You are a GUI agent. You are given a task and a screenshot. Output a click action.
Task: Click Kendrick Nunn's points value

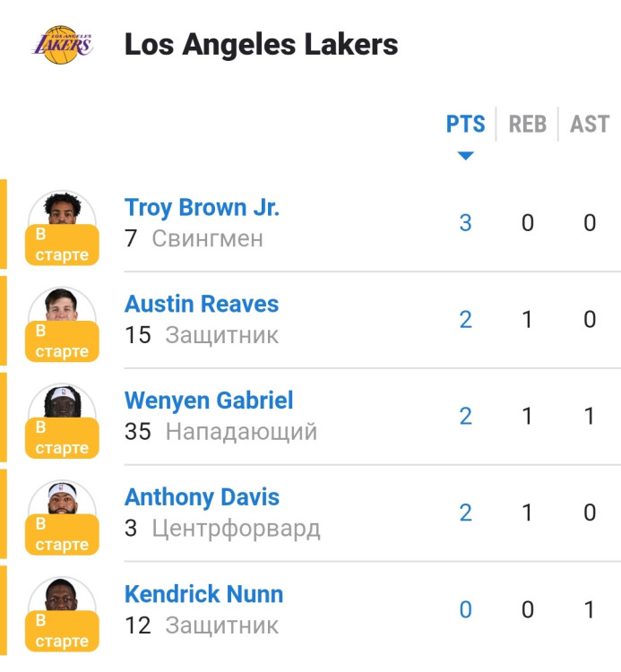tap(465, 610)
